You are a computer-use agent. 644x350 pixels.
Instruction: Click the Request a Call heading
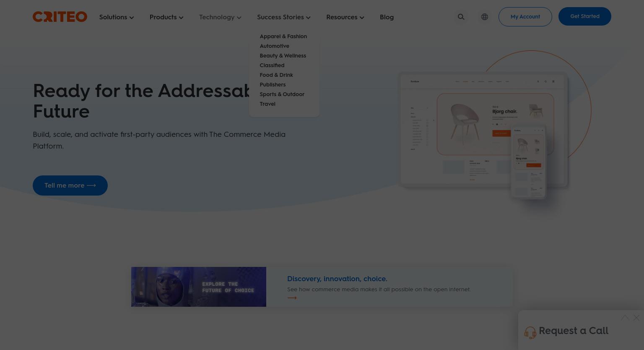pos(574,331)
